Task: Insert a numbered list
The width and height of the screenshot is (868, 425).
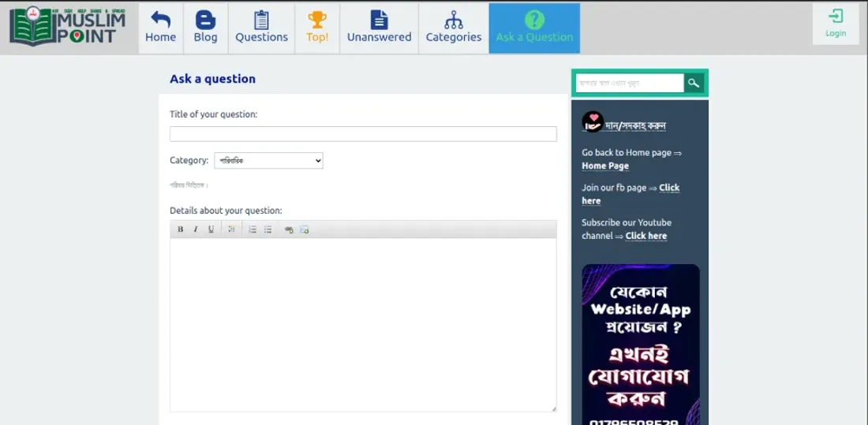Action: coord(253,229)
